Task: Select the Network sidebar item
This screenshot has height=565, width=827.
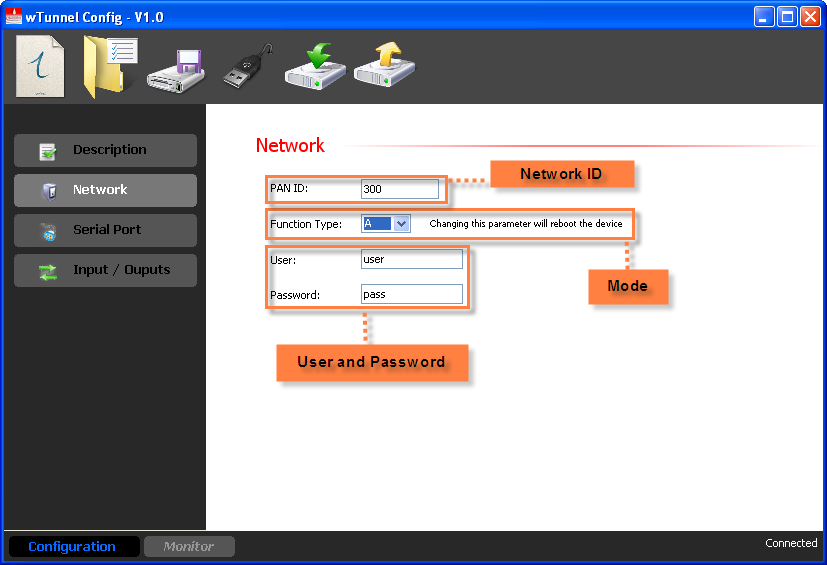Action: (x=105, y=190)
